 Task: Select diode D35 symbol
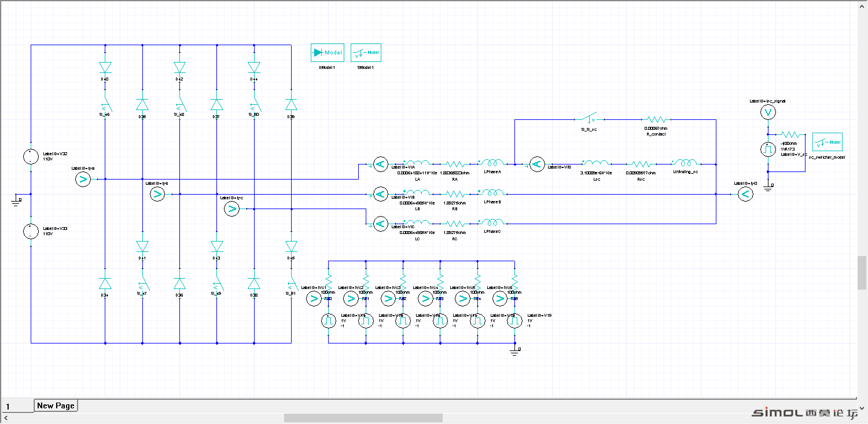click(x=142, y=104)
